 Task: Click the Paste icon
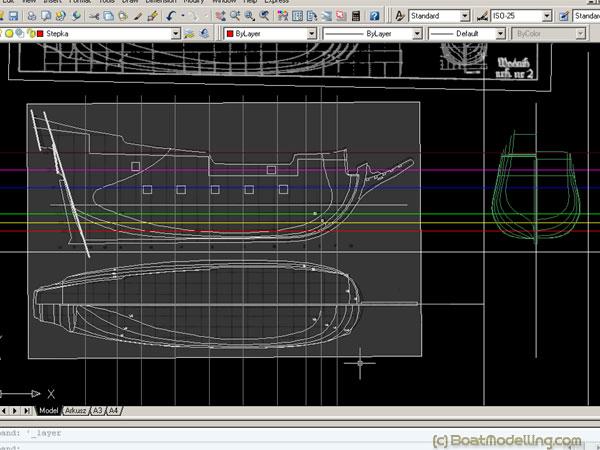(x=123, y=16)
